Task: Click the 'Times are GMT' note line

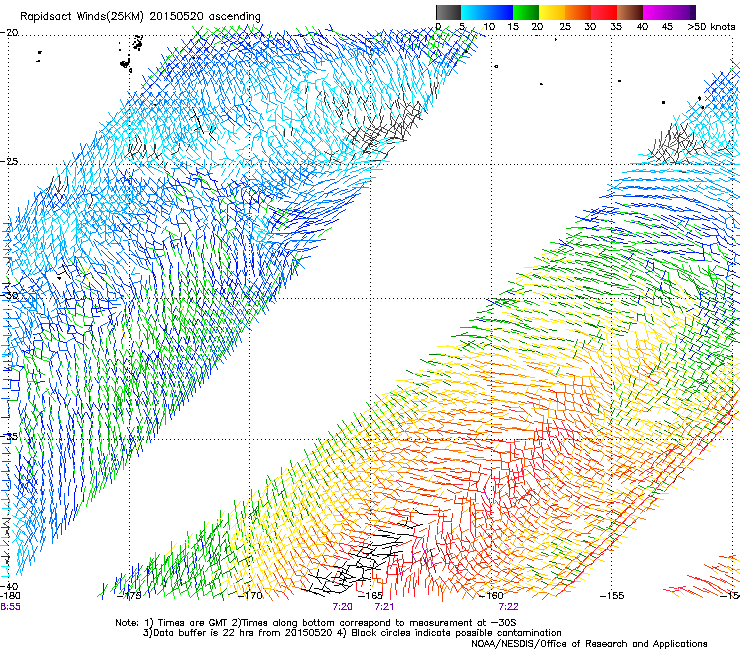Action: tap(316, 623)
